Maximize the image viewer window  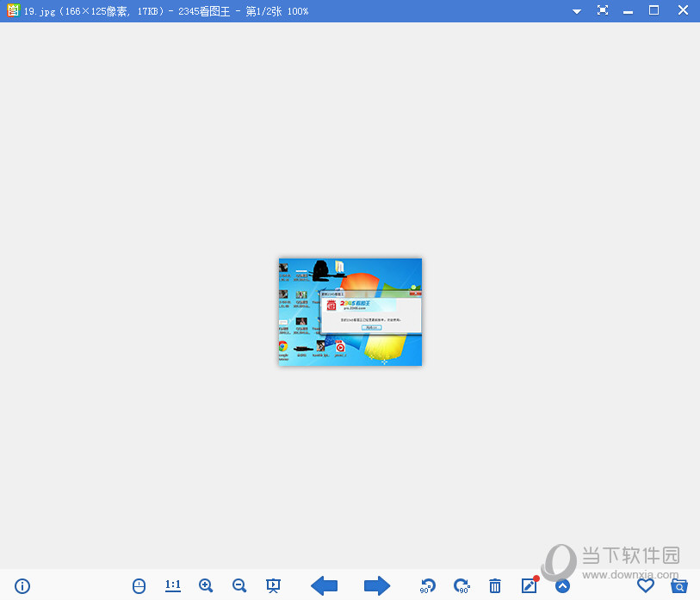[654, 10]
